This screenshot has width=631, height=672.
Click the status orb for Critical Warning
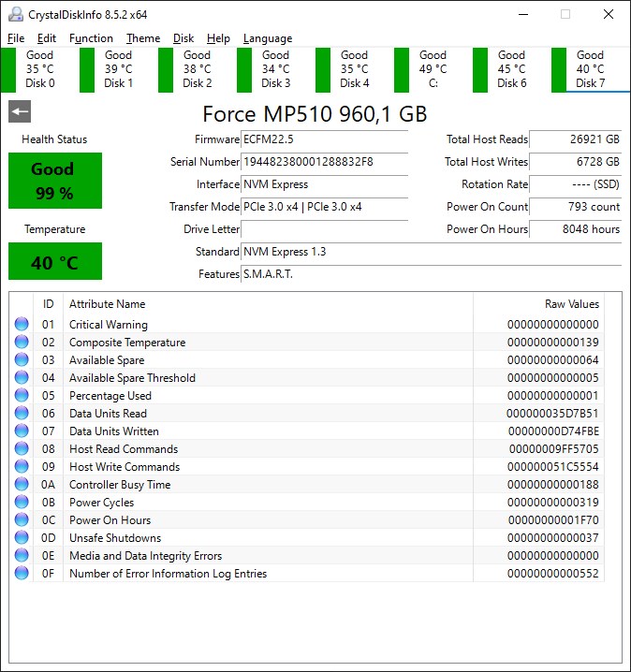coord(22,324)
